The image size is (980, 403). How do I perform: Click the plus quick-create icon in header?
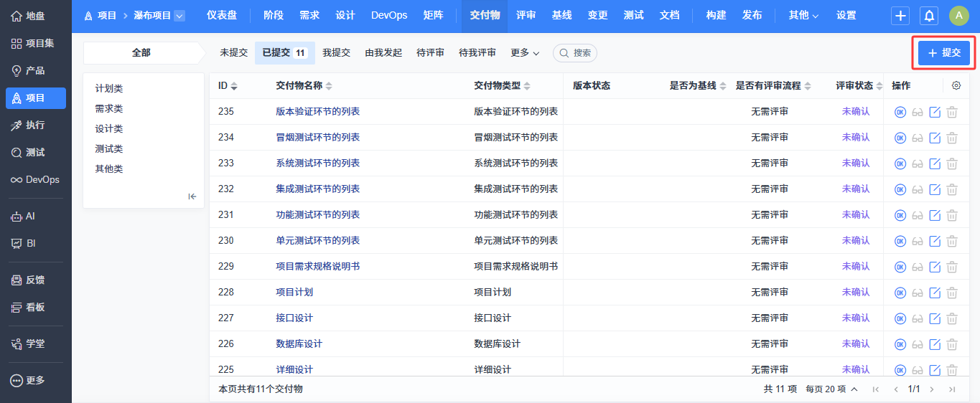click(x=900, y=16)
